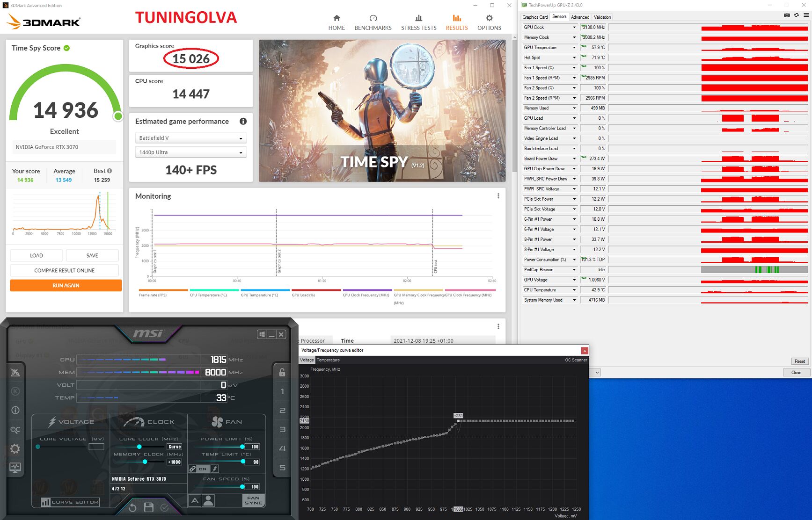This screenshot has width=812, height=520.
Task: Click Compare Result Online button
Action: [x=65, y=270]
